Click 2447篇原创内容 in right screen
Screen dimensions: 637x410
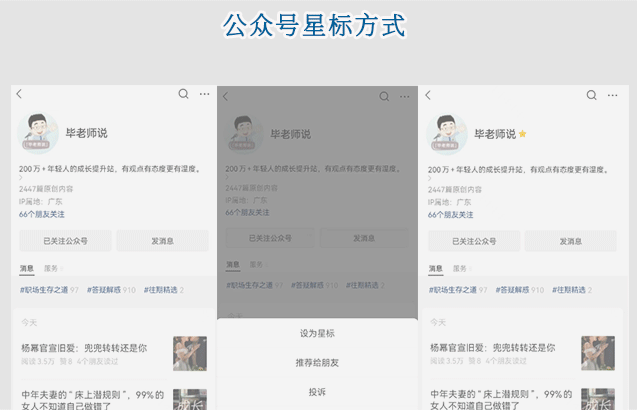coord(455,189)
